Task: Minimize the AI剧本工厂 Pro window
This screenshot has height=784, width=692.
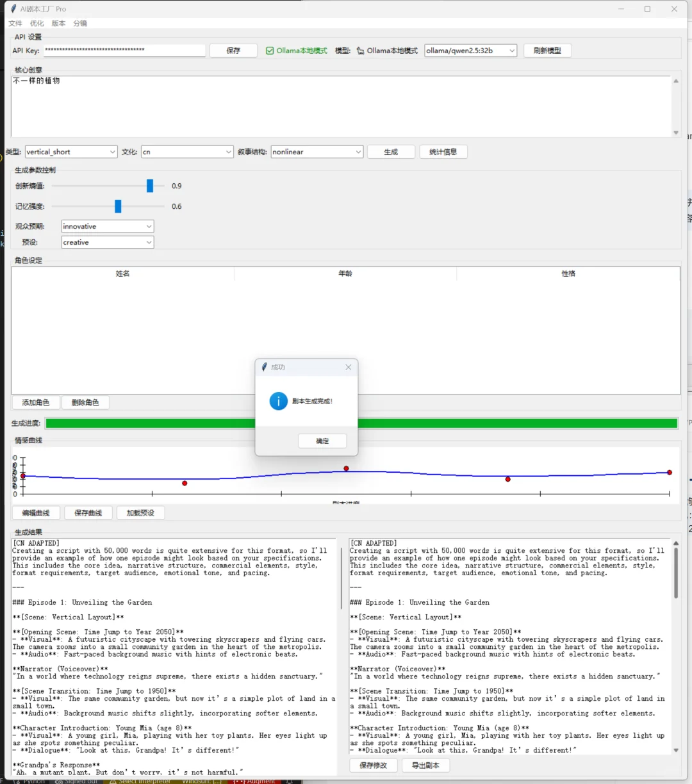Action: coord(620,9)
